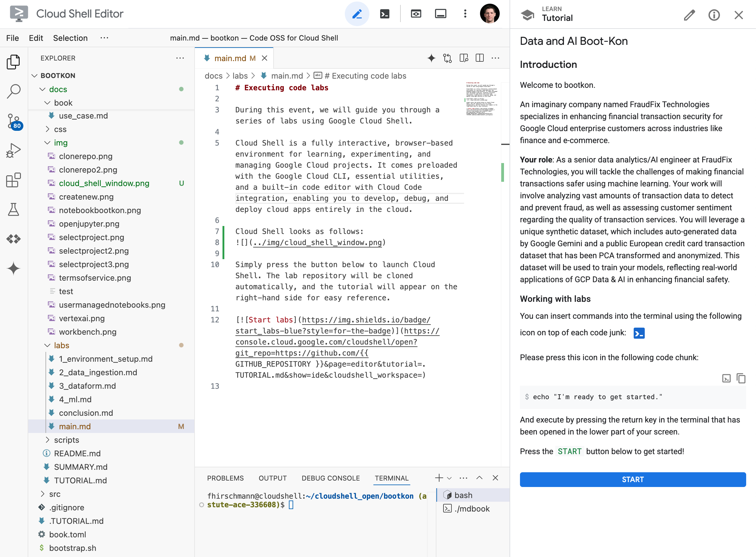Add a new terminal with plus icon
Image resolution: width=756 pixels, height=557 pixels.
pos(439,478)
